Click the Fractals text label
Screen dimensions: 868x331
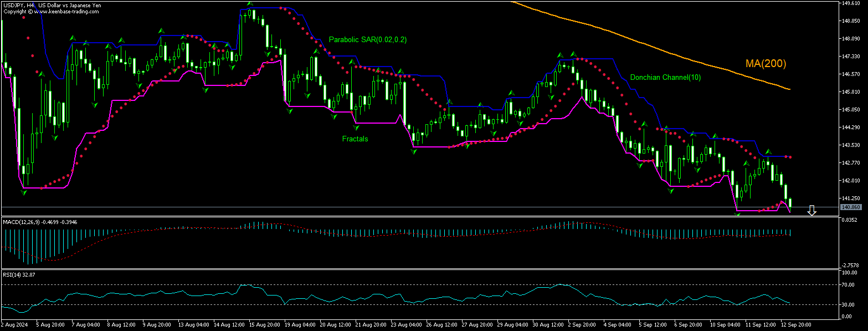tap(354, 139)
